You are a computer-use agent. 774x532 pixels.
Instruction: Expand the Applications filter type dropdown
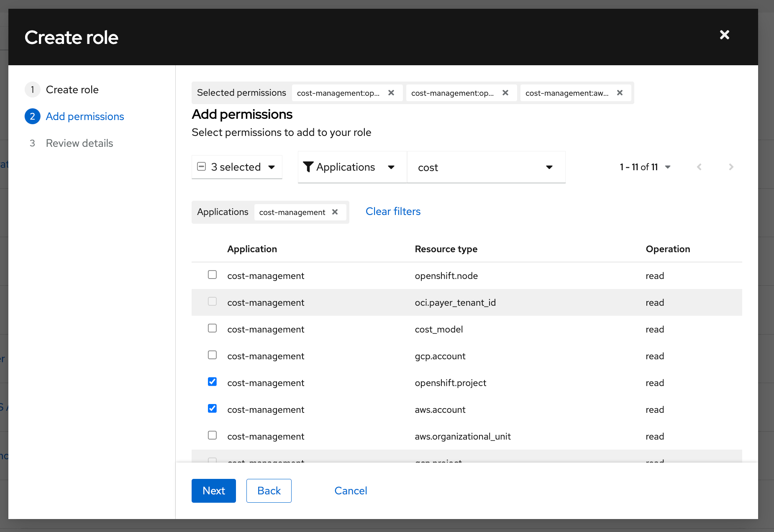(391, 167)
